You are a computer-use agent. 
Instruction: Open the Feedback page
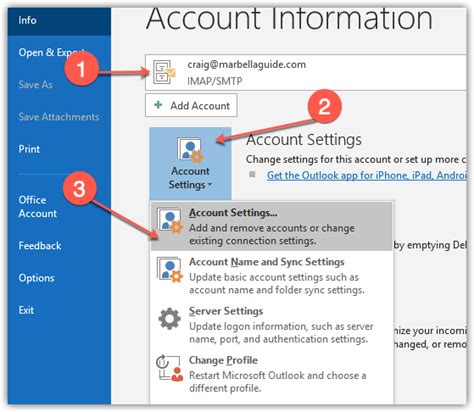coord(40,246)
